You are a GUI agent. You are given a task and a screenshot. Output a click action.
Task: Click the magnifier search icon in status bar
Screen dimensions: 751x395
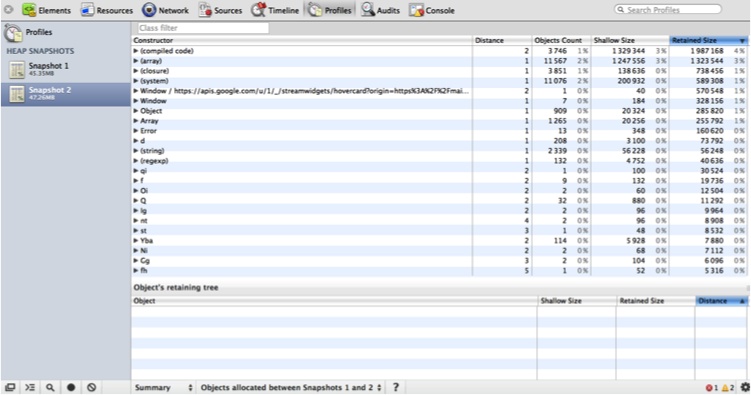point(50,387)
